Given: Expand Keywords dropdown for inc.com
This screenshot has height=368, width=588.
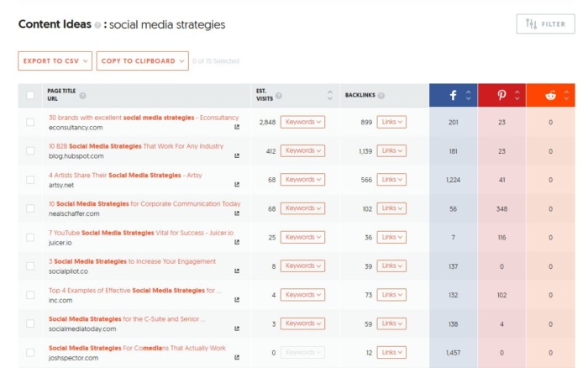Looking at the screenshot, I should (302, 295).
